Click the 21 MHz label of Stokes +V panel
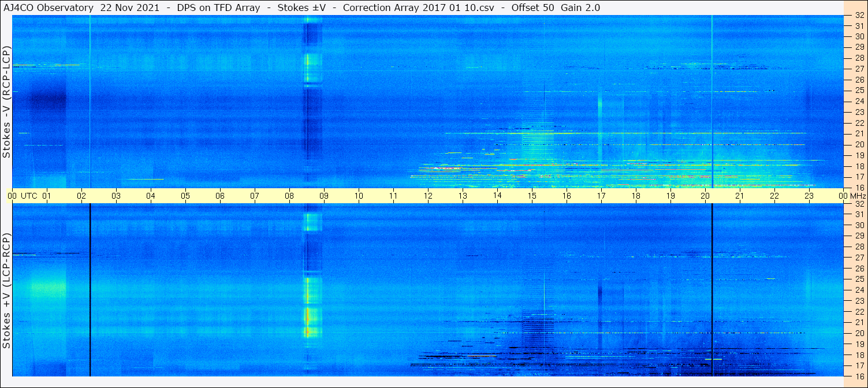 859,322
